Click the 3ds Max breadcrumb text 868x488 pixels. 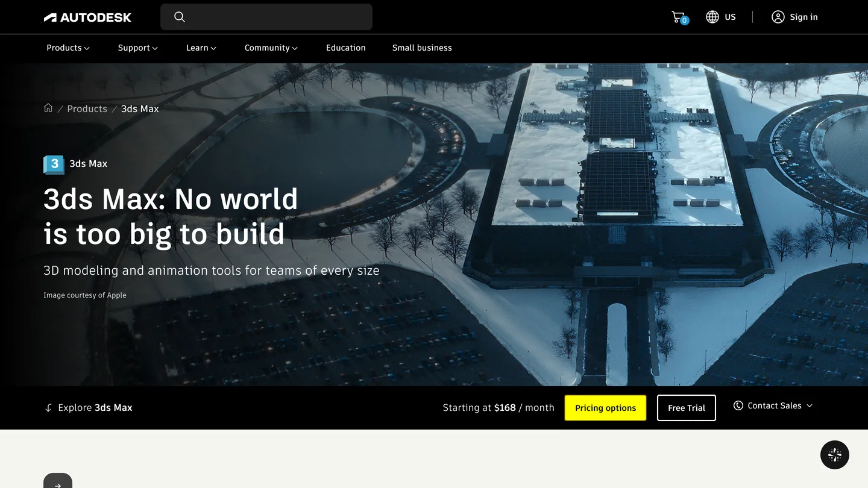[x=140, y=108]
